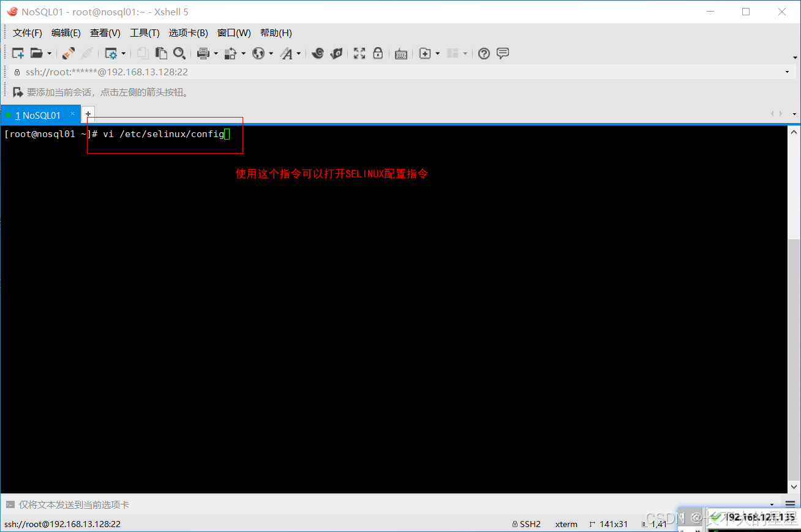Expand the Properties dropdown arrow

(x=123, y=54)
